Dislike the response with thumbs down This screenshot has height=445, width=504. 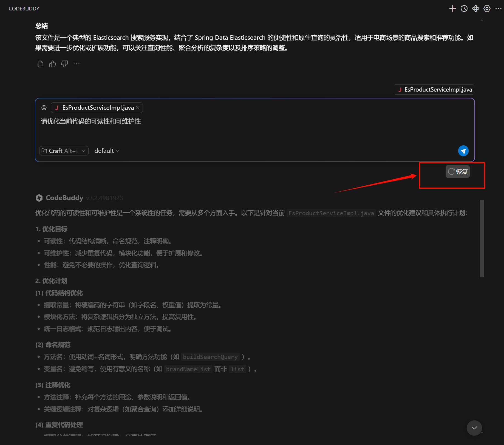64,64
